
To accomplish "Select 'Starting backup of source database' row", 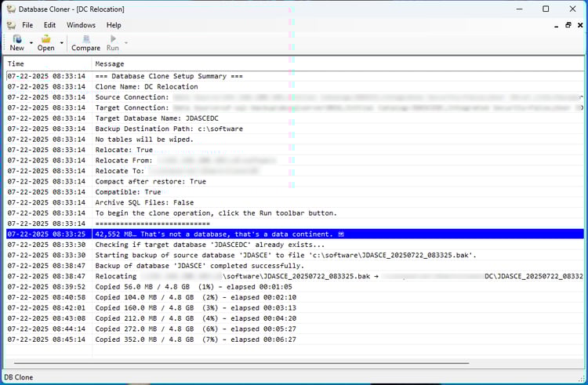I will coord(295,256).
